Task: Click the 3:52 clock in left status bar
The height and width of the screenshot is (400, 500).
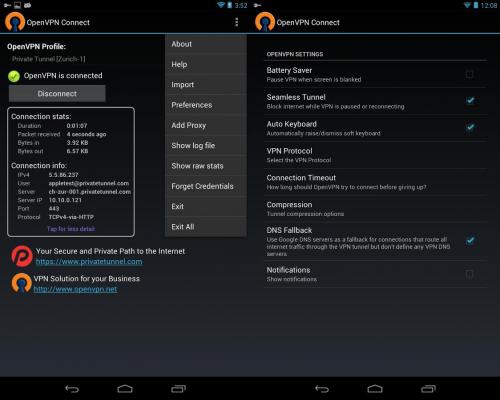Action: (241, 5)
